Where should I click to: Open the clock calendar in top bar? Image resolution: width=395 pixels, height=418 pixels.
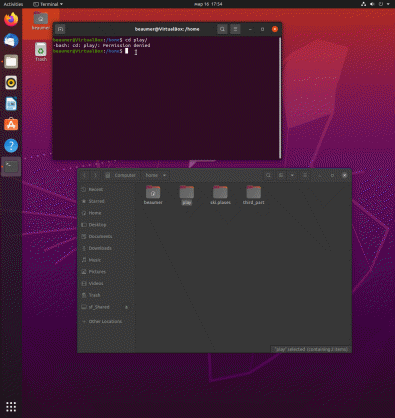point(208,4)
